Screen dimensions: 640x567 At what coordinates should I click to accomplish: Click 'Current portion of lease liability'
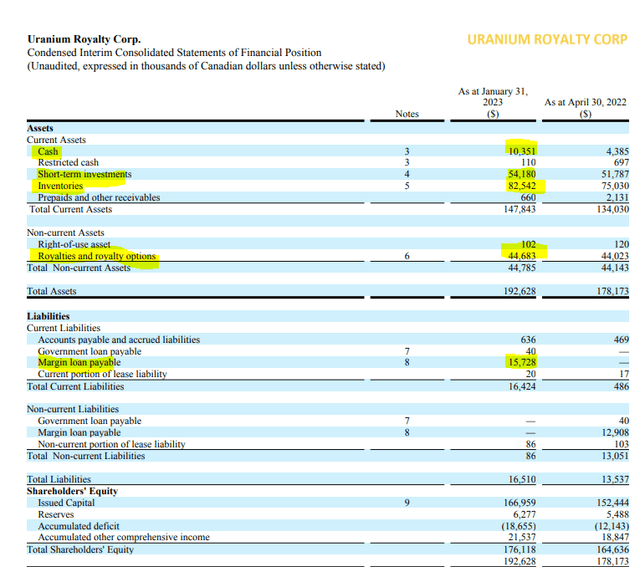coord(102,374)
